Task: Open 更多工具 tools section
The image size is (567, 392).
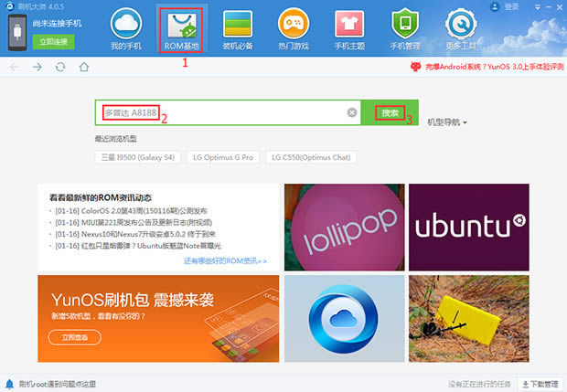Action: 460,28
